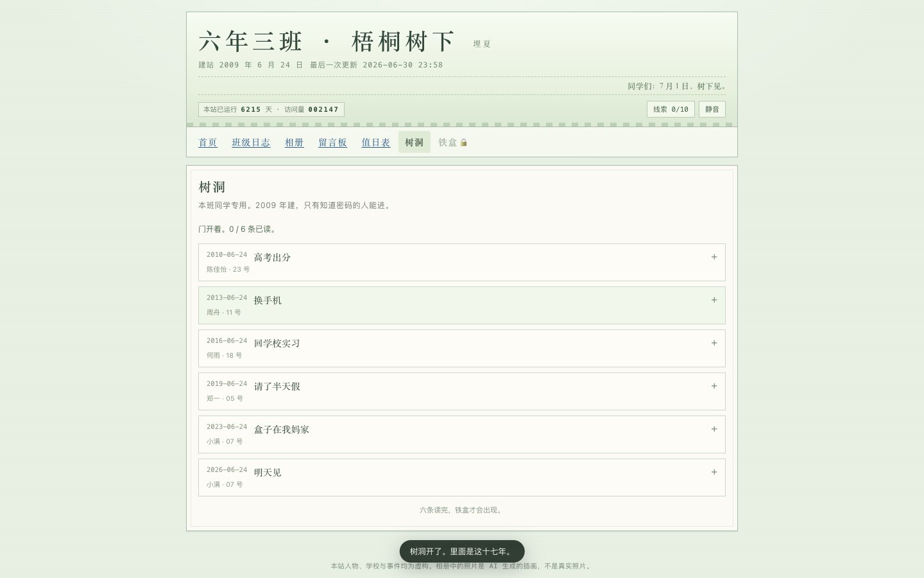Click the entry title 明天见
This screenshot has height=578, width=924.
[268, 473]
